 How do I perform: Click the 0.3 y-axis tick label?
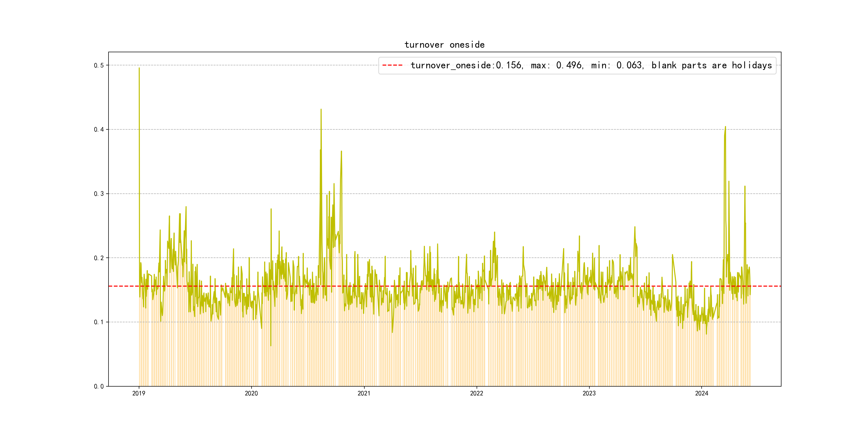tap(98, 194)
